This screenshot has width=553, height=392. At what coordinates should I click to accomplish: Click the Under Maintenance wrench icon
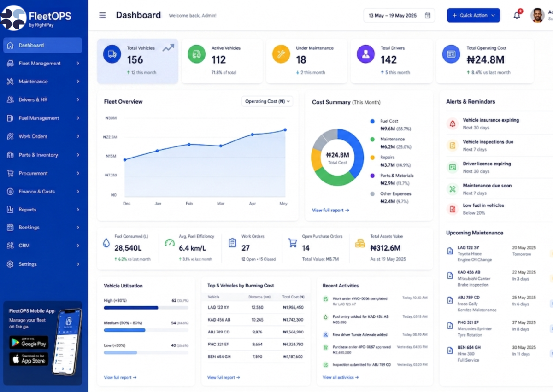[x=281, y=54]
